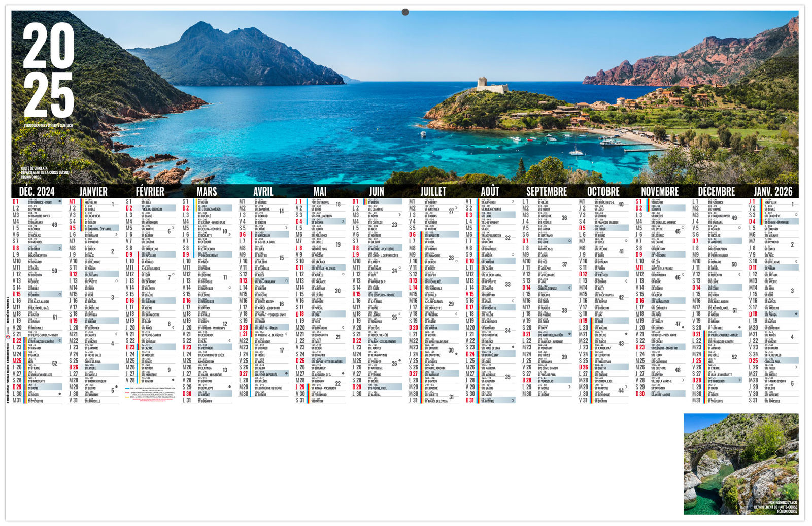Click the quarter moon icon on 4 May

[x=343, y=222]
